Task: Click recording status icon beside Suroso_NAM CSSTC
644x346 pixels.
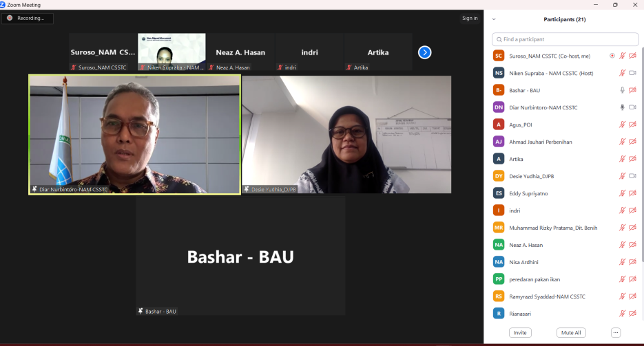Action: 612,56
